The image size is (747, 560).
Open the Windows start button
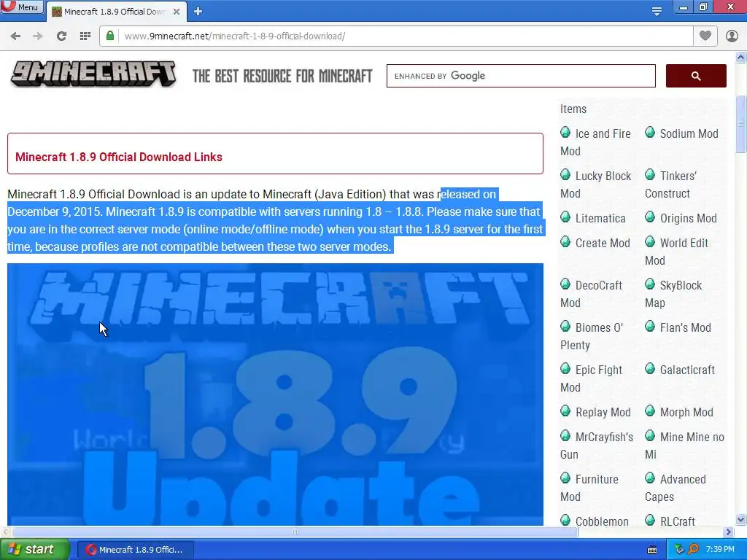35,550
